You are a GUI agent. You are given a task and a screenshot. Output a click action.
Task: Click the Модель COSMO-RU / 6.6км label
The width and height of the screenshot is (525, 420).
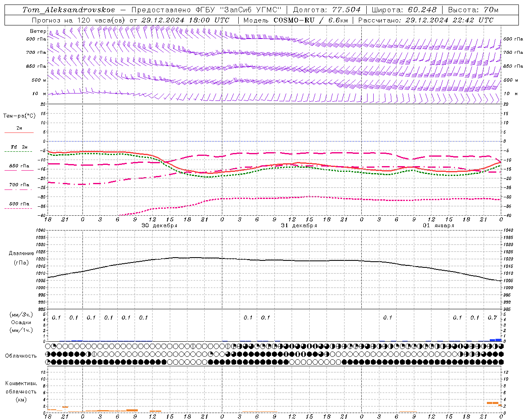[x=295, y=20]
